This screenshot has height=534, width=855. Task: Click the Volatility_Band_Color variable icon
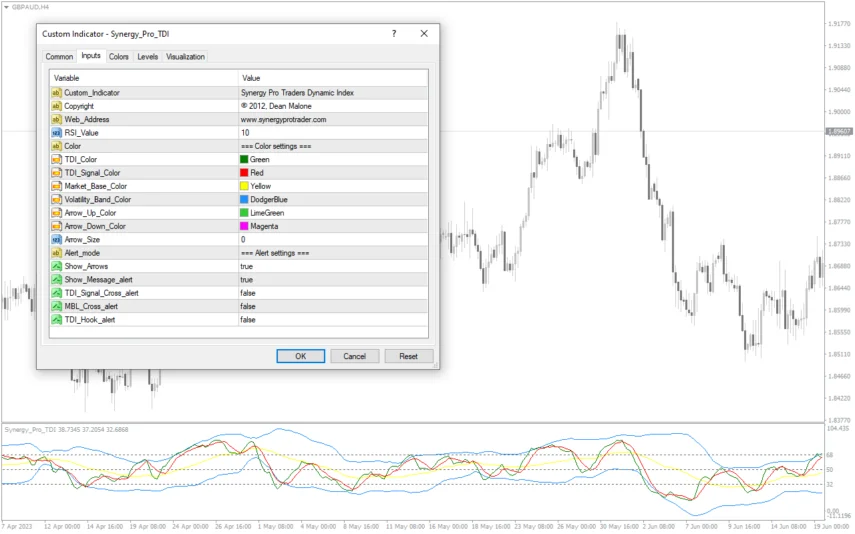[57, 199]
